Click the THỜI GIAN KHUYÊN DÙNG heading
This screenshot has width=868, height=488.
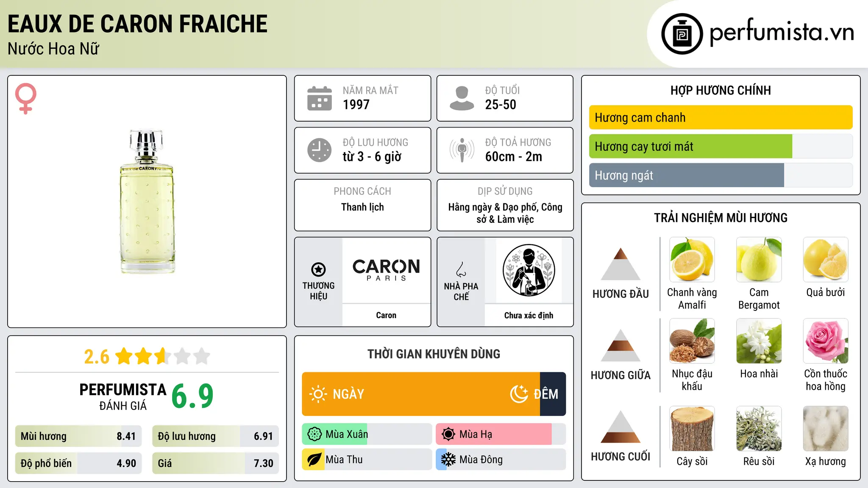click(434, 354)
